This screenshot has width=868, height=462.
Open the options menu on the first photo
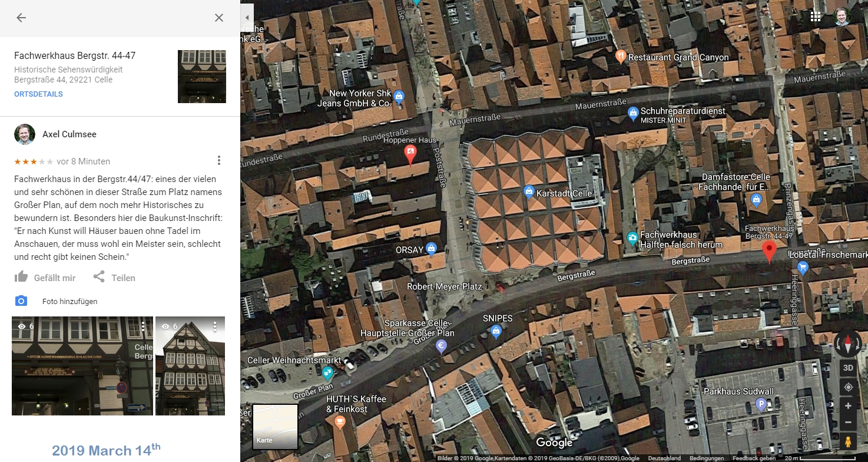pos(143,326)
